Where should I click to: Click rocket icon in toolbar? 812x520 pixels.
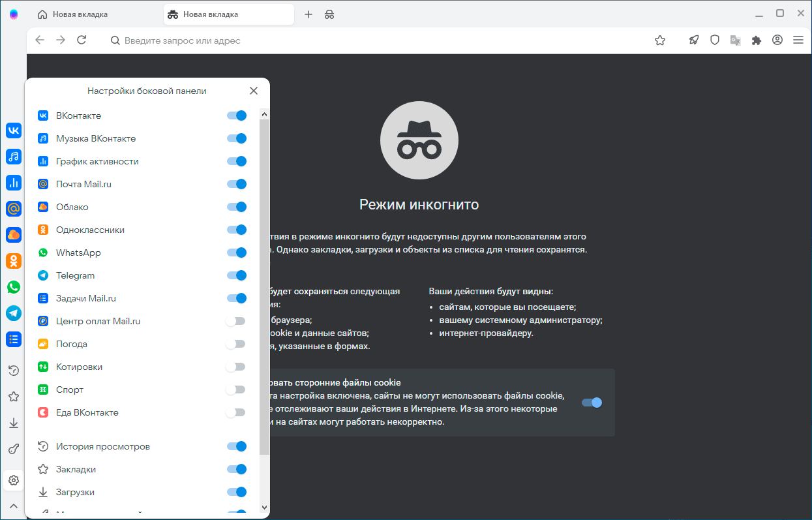coord(694,40)
